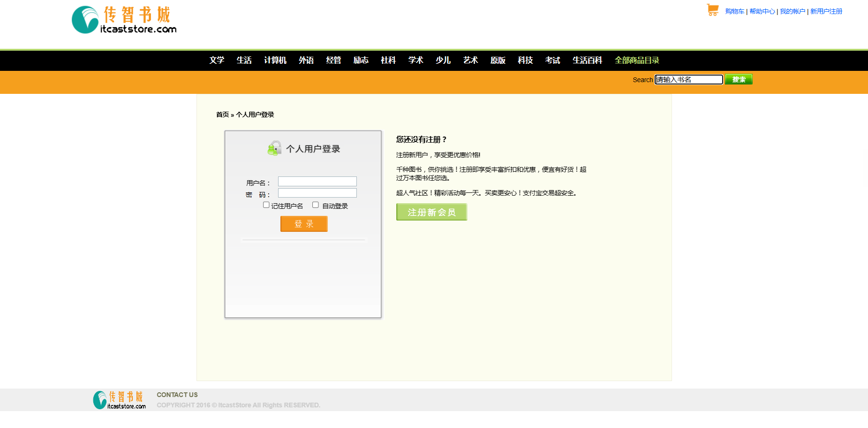Image resolution: width=868 pixels, height=428 pixels.
Task: Click CONTACT US in footer
Action: 177,395
